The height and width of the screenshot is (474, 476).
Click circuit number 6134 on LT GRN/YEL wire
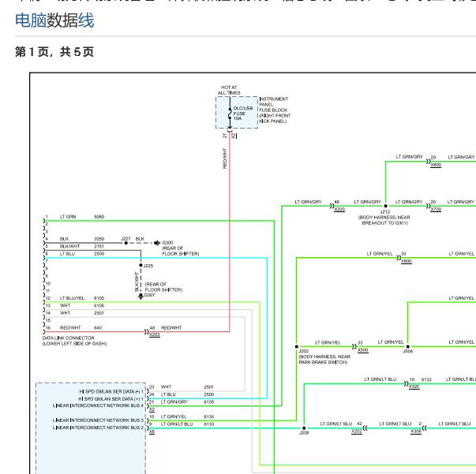tap(209, 417)
